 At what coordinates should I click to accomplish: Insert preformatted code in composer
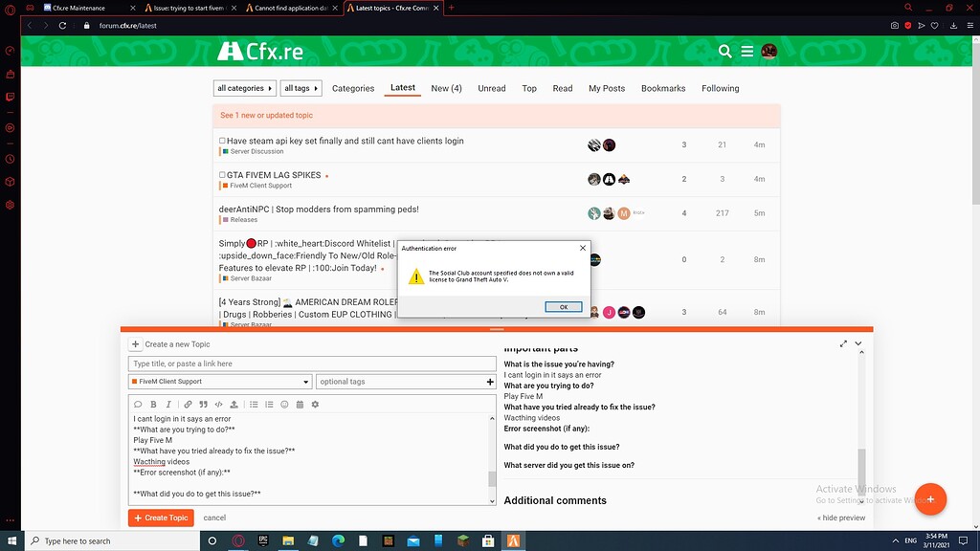[219, 405]
